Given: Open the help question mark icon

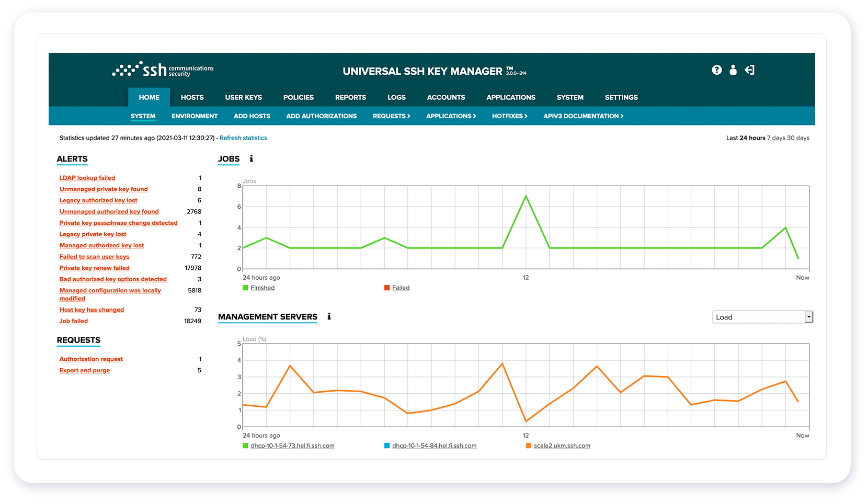Looking at the screenshot, I should tap(717, 70).
